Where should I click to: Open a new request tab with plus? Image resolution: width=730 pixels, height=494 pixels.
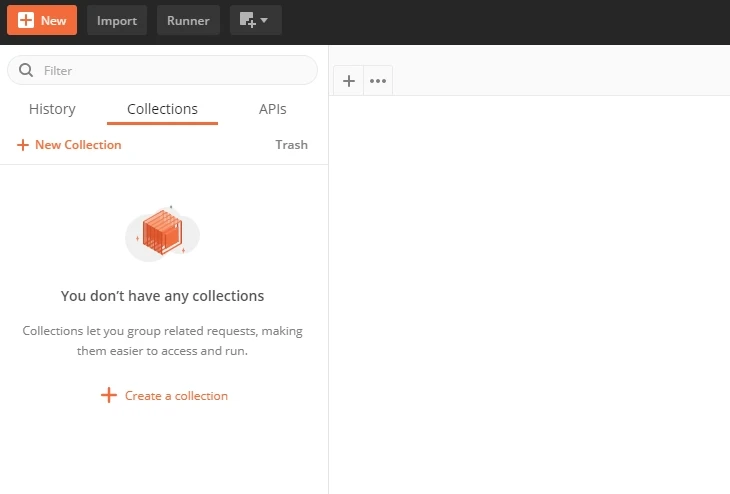tap(348, 81)
